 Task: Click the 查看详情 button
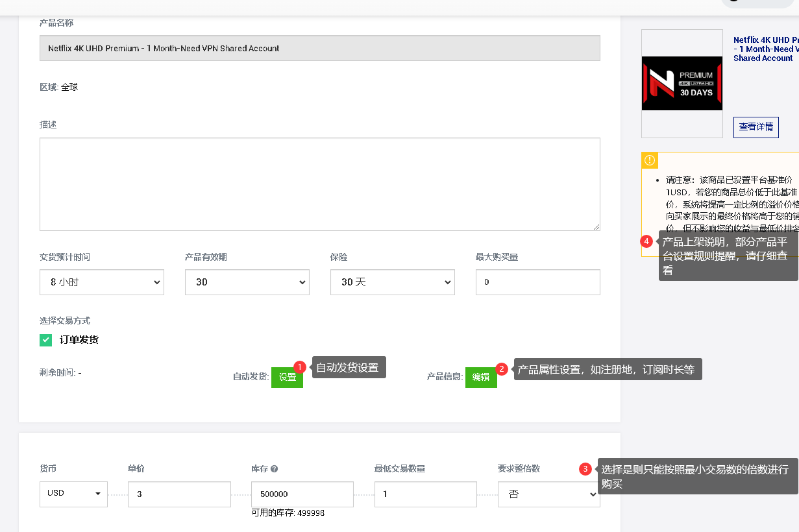(x=756, y=127)
